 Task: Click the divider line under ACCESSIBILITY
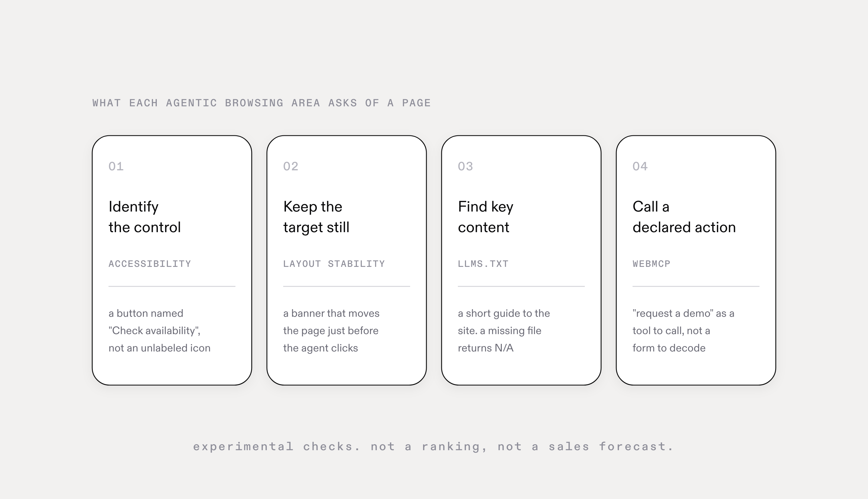[x=172, y=286]
